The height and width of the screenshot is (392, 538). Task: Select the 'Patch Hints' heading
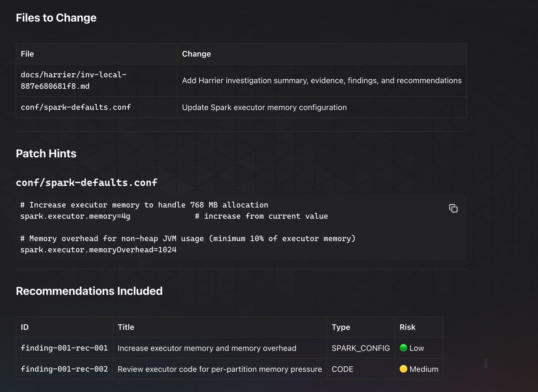(x=46, y=153)
